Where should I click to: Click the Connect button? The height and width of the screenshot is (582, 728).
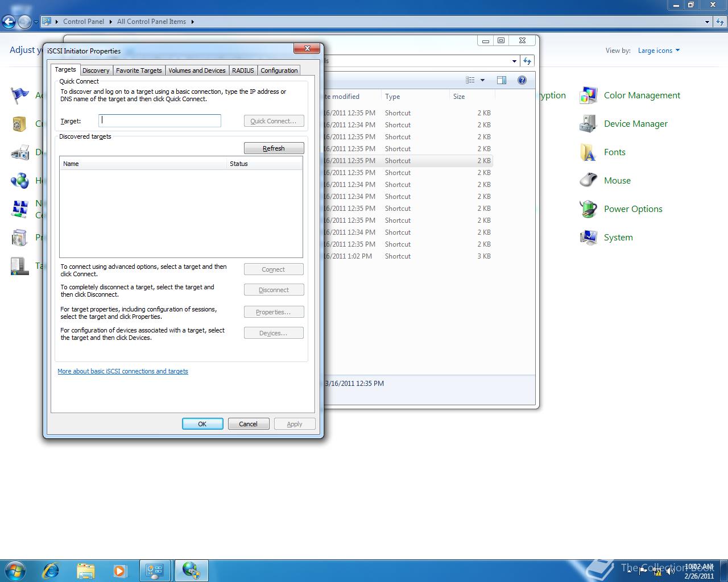pos(274,269)
